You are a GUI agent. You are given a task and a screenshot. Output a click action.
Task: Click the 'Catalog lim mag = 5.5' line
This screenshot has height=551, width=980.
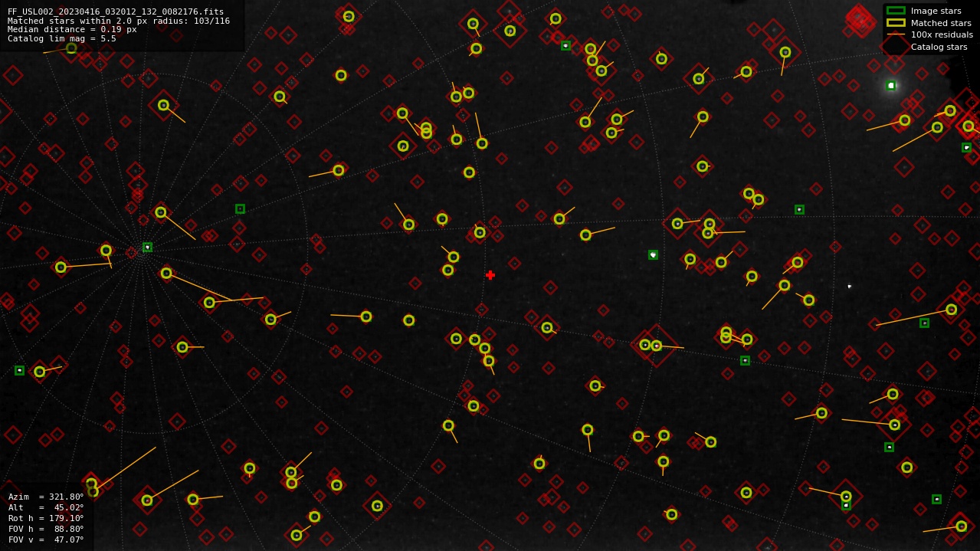62,38
